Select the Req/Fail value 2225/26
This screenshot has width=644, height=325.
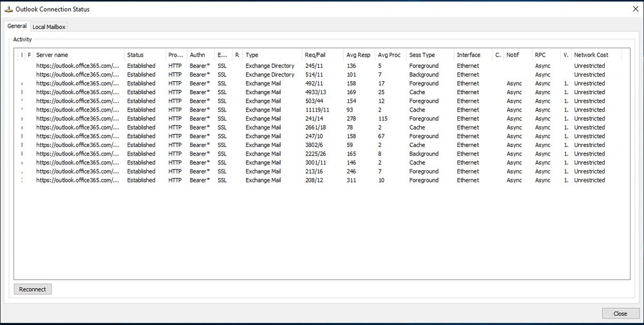[x=316, y=154]
